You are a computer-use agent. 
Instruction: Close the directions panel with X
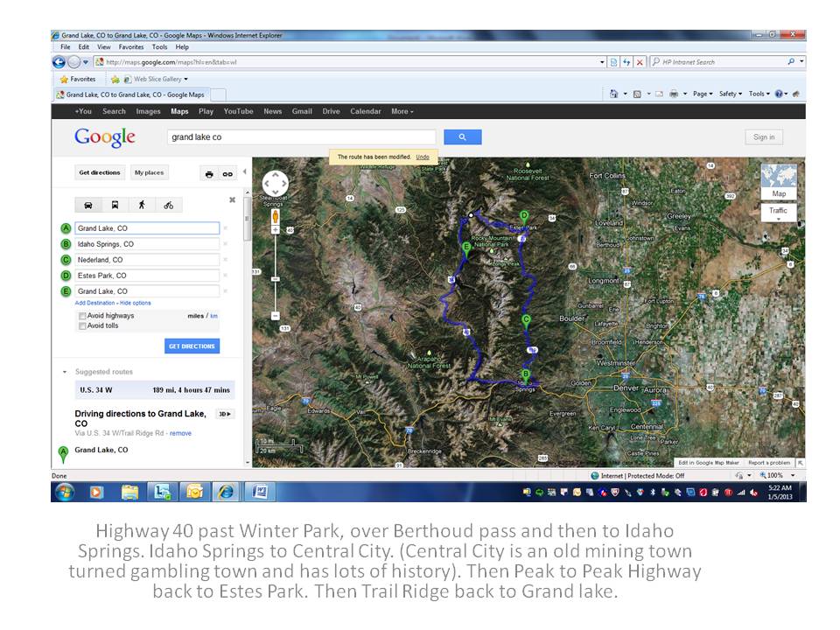[x=232, y=199]
